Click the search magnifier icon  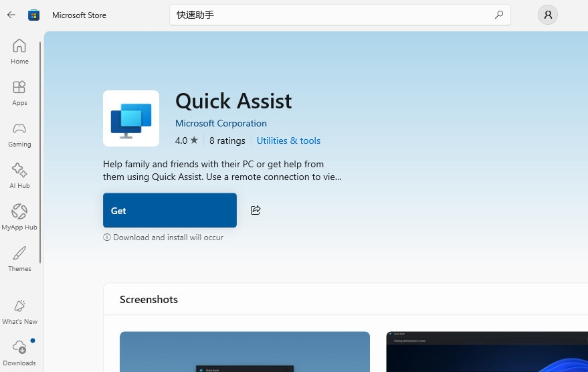tap(498, 15)
